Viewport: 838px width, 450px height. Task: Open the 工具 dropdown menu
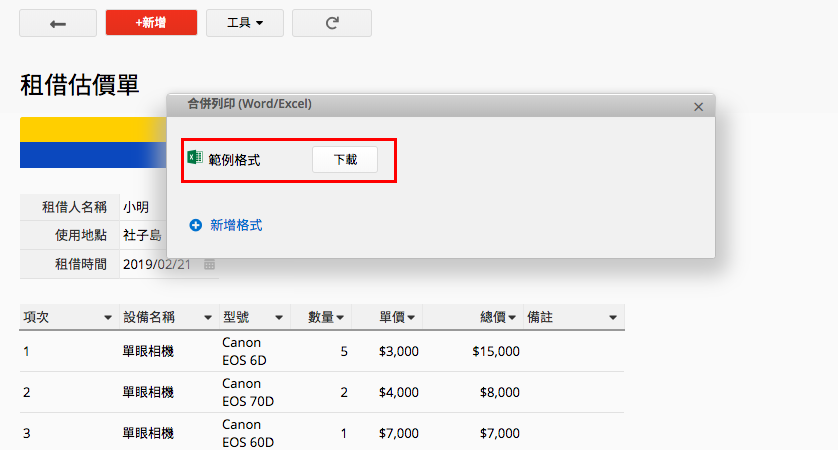(244, 23)
